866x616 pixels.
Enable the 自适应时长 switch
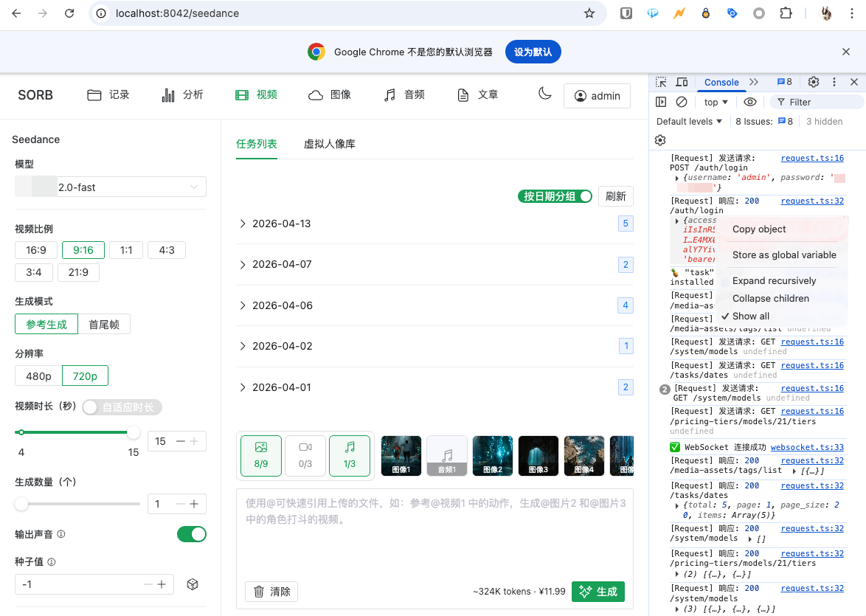tap(122, 407)
